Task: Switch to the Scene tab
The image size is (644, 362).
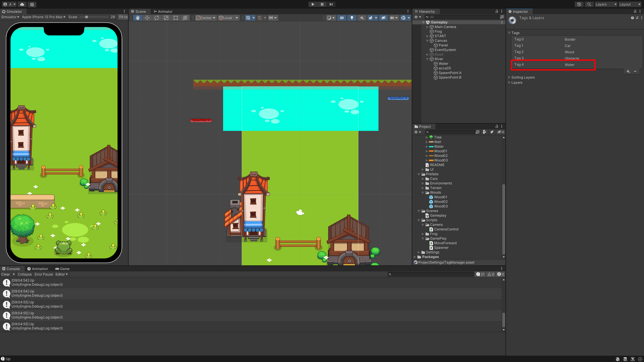Action: [x=138, y=11]
